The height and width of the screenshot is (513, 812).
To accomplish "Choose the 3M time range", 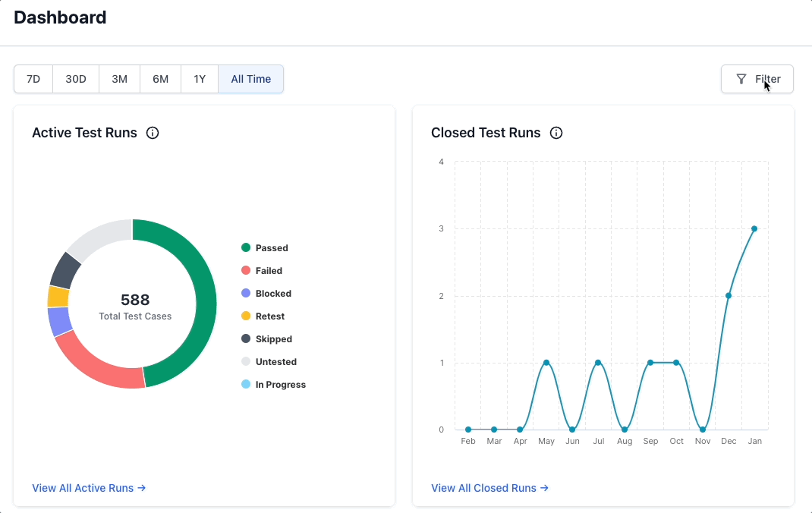I will [119, 79].
